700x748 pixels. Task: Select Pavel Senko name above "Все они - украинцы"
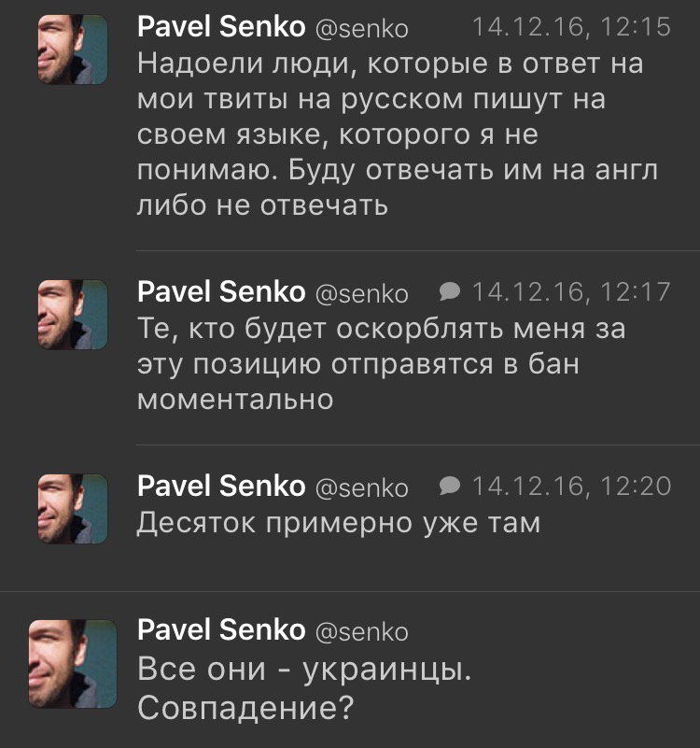tap(221, 630)
